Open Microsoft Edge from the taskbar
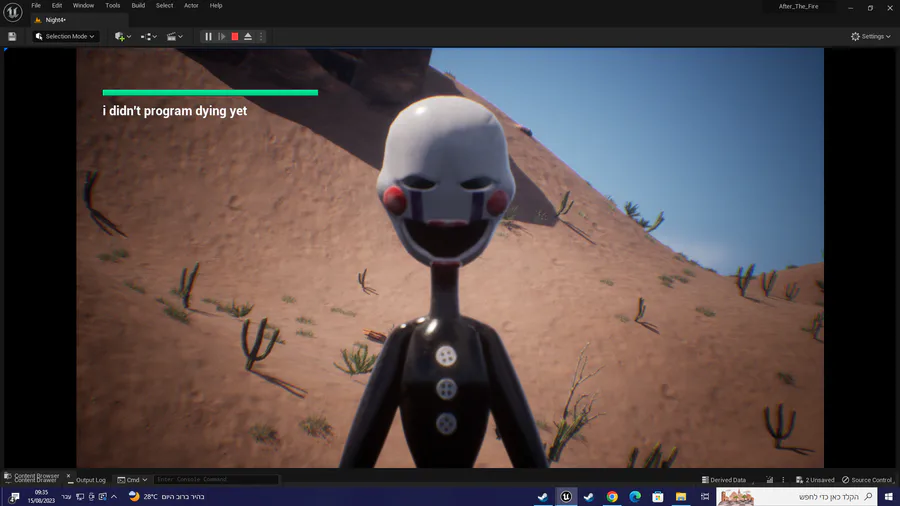Image resolution: width=900 pixels, height=506 pixels. point(635,497)
